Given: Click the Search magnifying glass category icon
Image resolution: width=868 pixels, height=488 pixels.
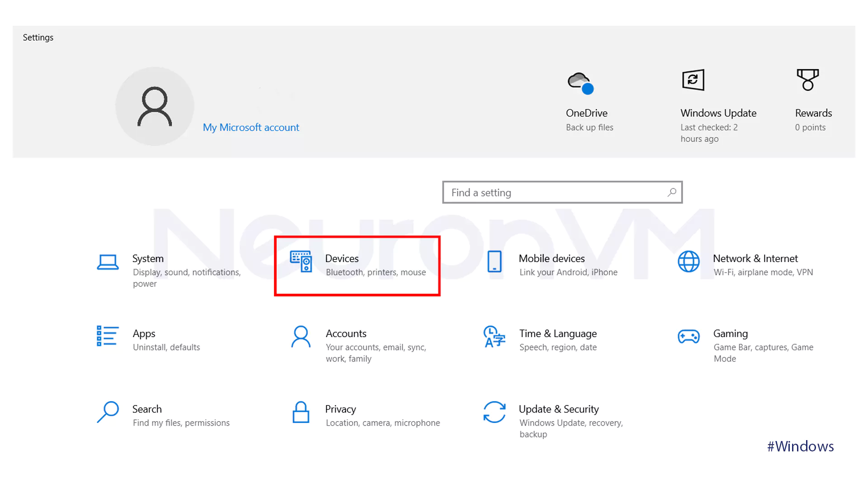Looking at the screenshot, I should click(108, 412).
